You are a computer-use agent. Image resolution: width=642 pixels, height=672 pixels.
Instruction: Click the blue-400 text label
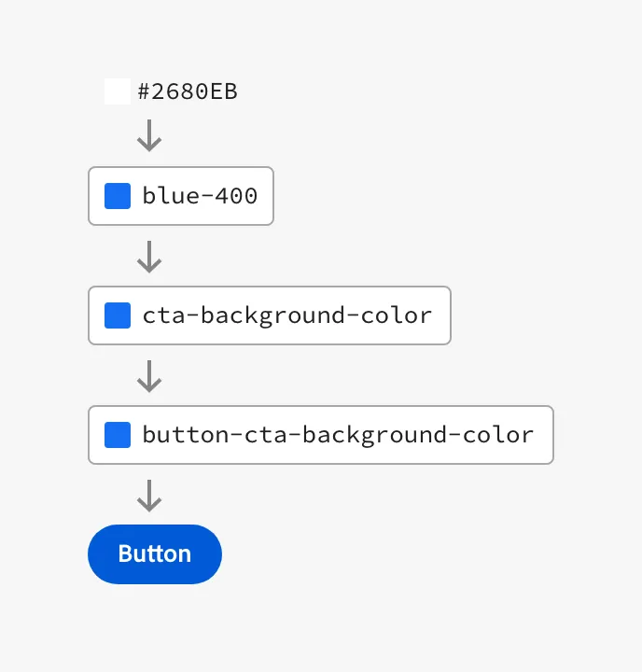tap(200, 196)
